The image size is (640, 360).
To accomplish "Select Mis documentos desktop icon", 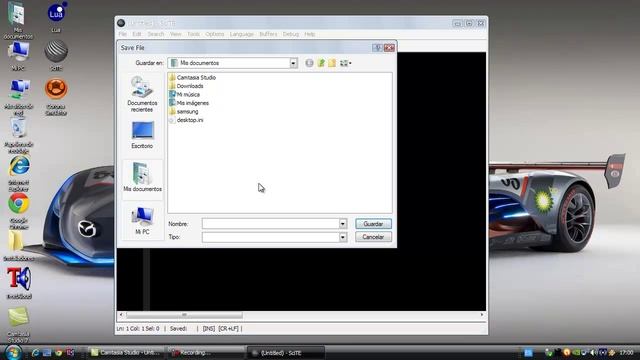I will [x=18, y=20].
